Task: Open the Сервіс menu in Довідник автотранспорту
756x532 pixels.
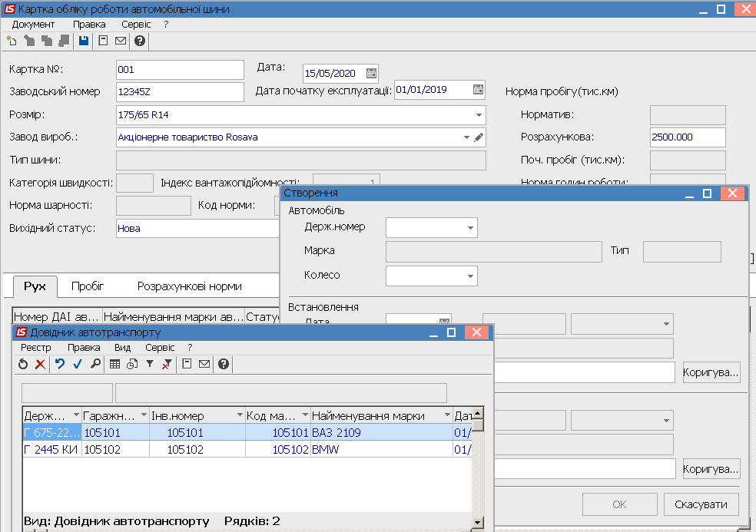Action: pyautogui.click(x=160, y=348)
